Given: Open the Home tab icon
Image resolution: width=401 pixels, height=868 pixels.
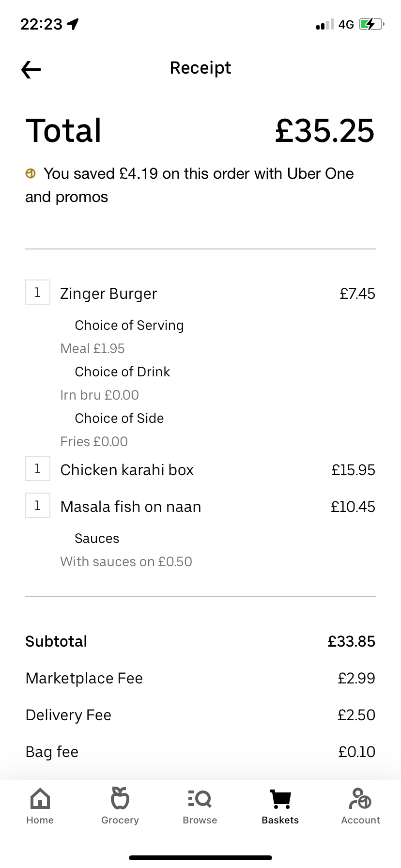Looking at the screenshot, I should tap(40, 799).
